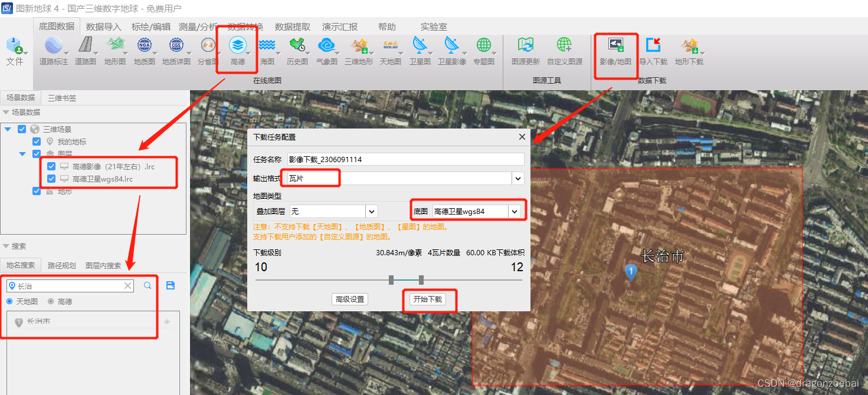Collapse the 场景数据 section
868x395 pixels.
click(x=6, y=112)
